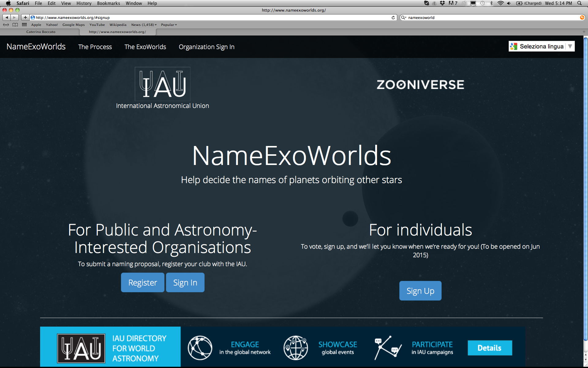
Task: Open the Seleziona lingua language dropdown
Action: click(541, 46)
